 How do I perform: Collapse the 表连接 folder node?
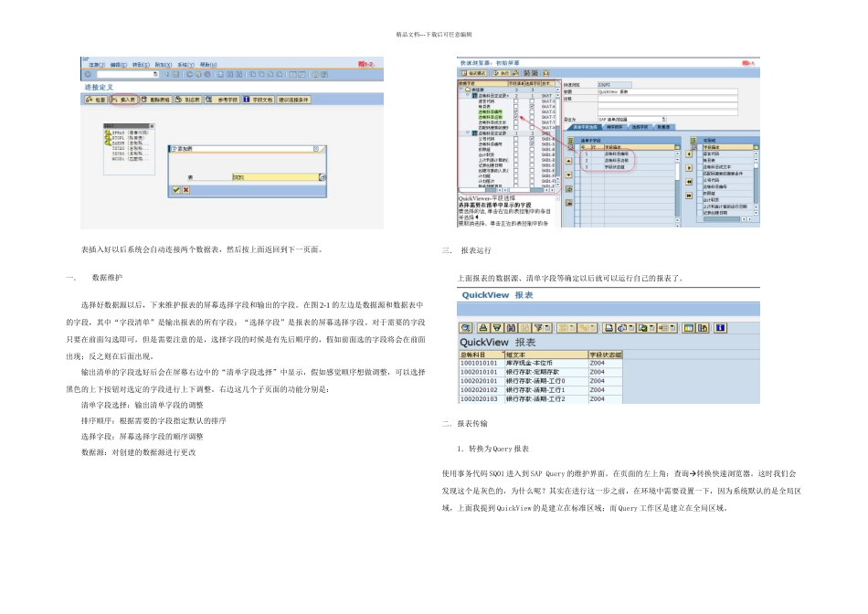461,90
